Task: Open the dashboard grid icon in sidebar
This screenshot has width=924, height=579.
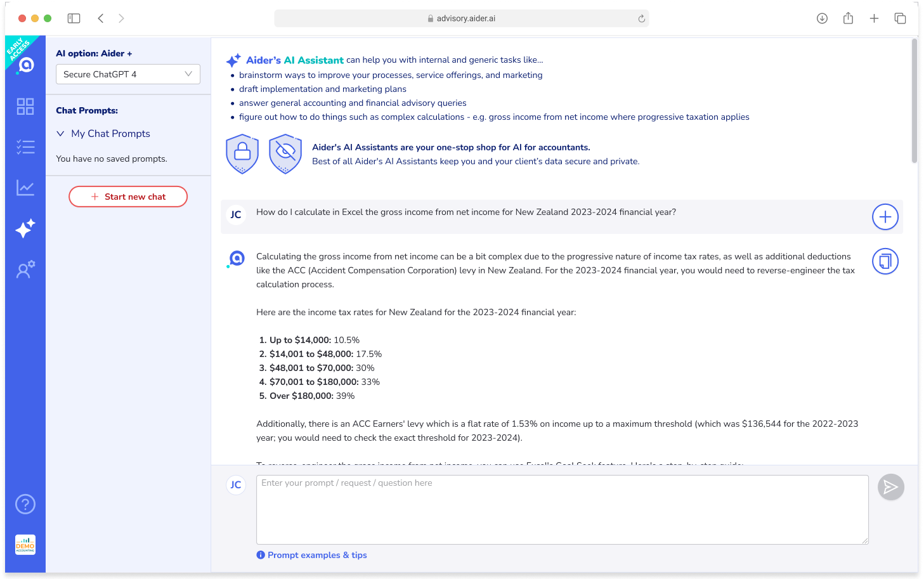Action: point(25,106)
